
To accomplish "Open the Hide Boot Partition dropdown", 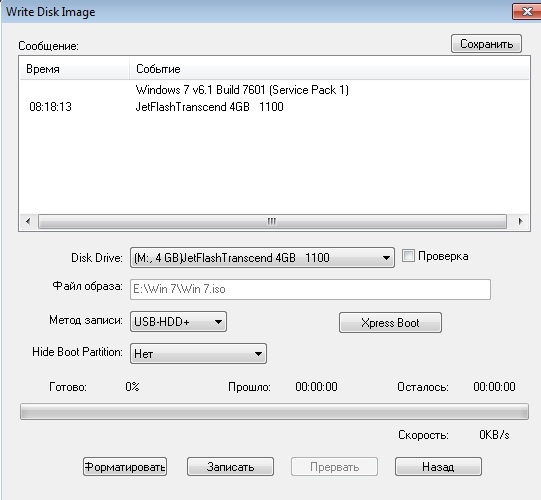I will click(x=198, y=353).
